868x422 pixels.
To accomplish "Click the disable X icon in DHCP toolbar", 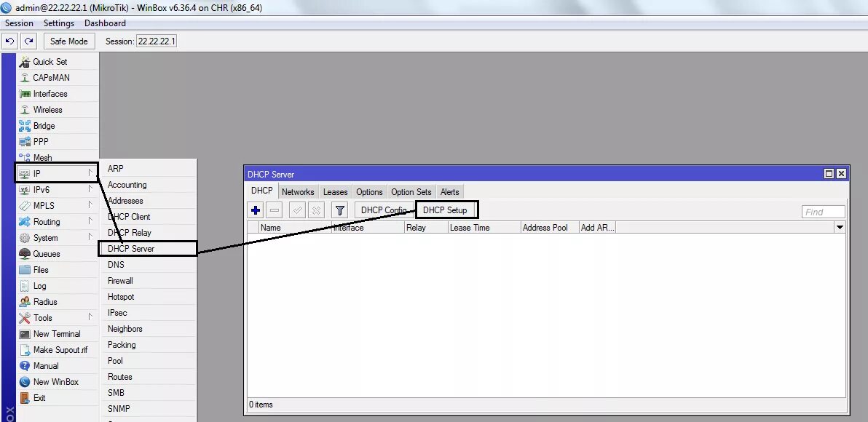I will (316, 210).
